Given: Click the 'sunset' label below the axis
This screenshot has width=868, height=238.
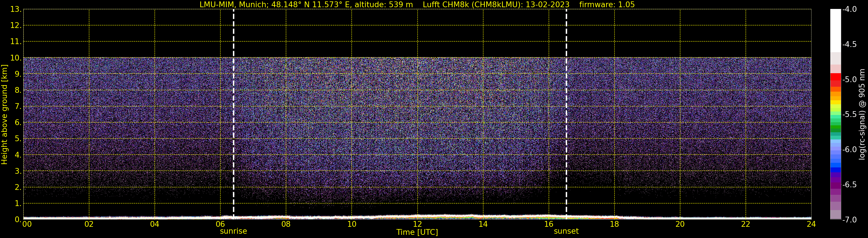Looking at the screenshot, I should tap(566, 231).
